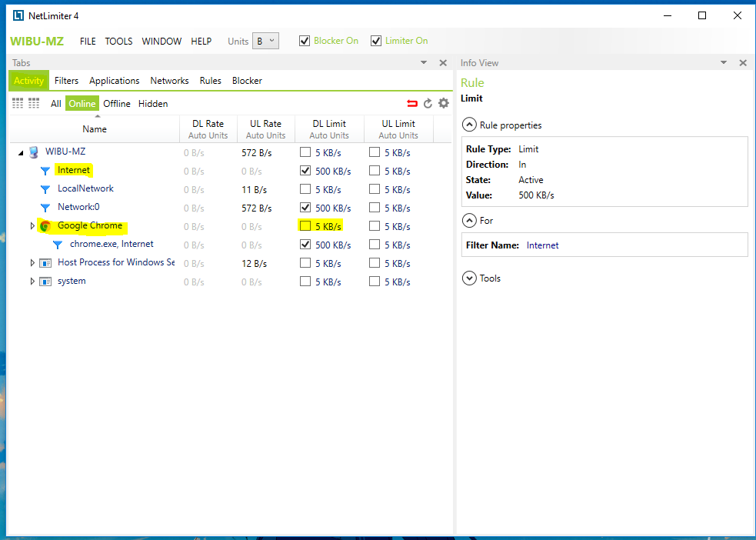Image resolution: width=756 pixels, height=540 pixels.
Task: Open the FILE menu
Action: coord(88,42)
